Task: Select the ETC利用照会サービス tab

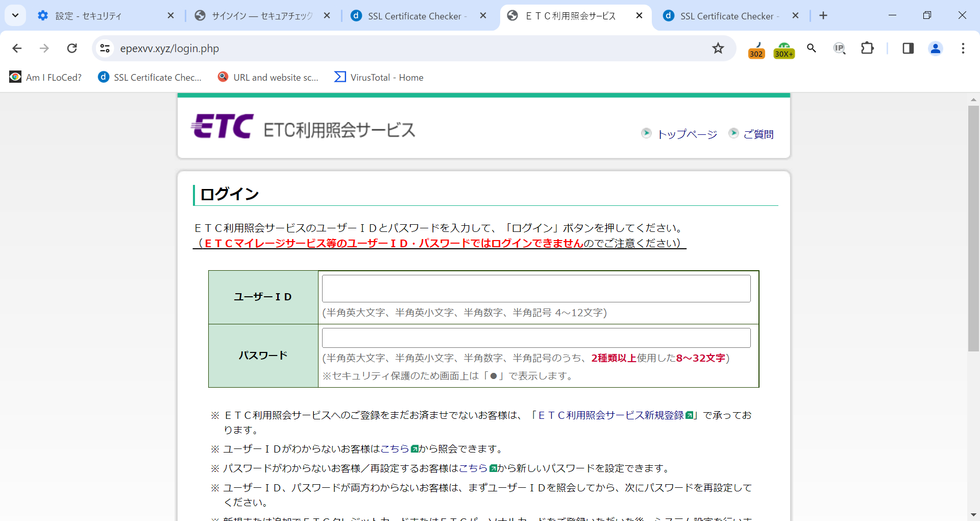Action: pyautogui.click(x=570, y=16)
